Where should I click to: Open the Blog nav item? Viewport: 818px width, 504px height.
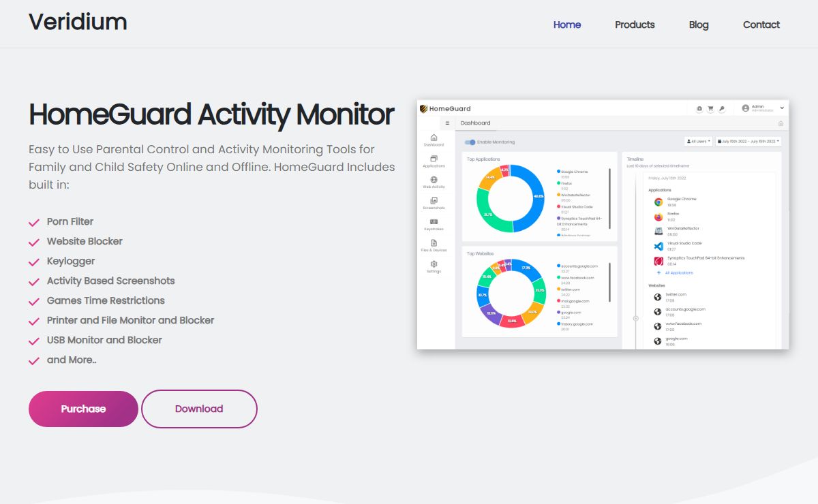(699, 25)
